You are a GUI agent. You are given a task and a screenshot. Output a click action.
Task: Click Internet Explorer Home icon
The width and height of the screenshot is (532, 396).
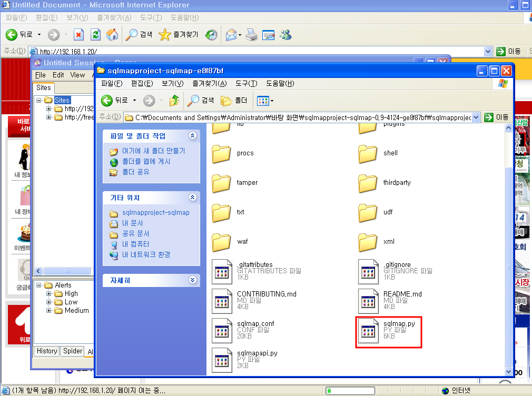point(112,35)
